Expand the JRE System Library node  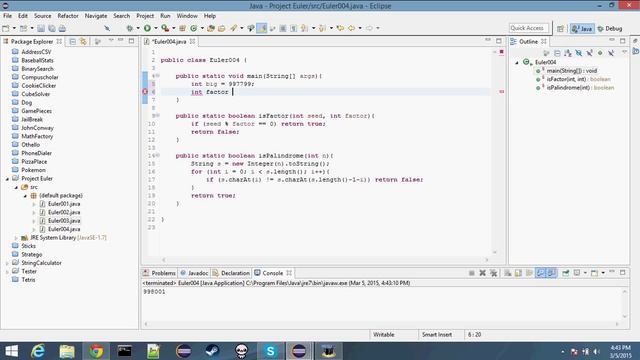point(16,238)
